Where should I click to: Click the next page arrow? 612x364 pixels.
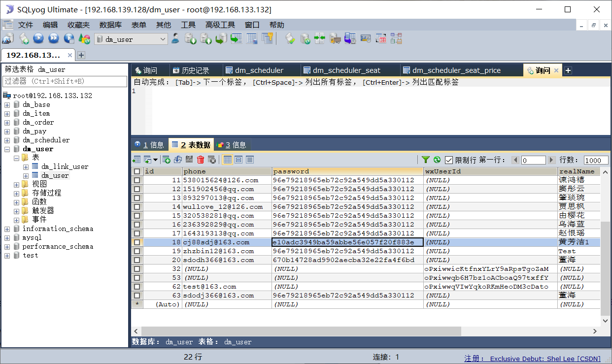pyautogui.click(x=552, y=160)
